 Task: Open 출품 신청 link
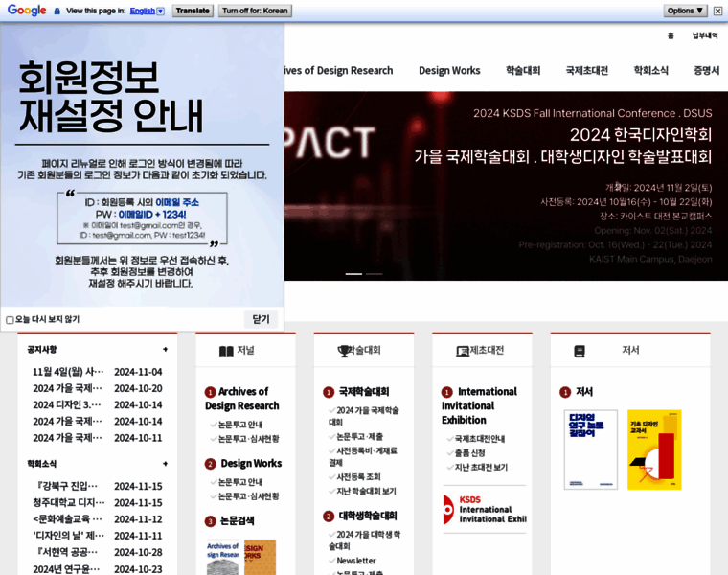point(470,453)
